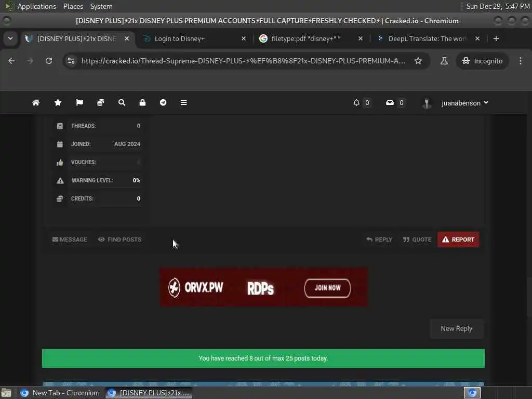This screenshot has height=399, width=532.
Task: Open the Chromium experiments flask icon
Action: tap(444, 61)
